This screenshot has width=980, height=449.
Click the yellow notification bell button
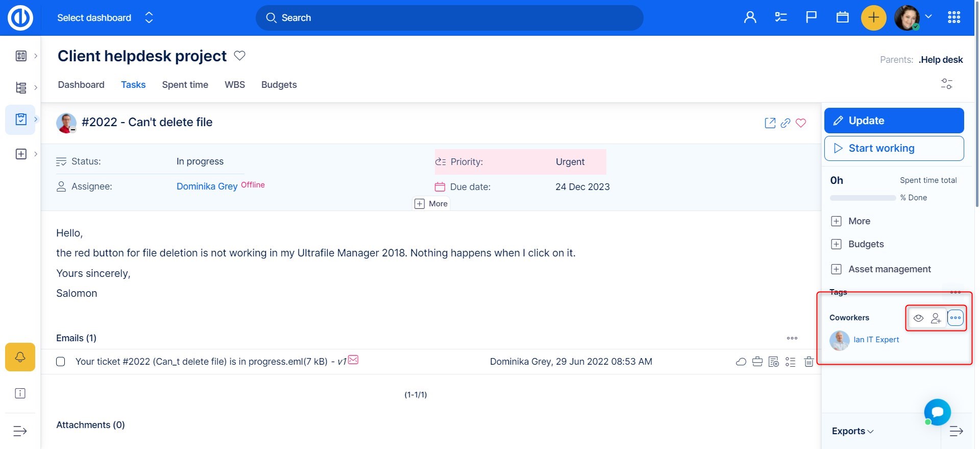coord(20,357)
